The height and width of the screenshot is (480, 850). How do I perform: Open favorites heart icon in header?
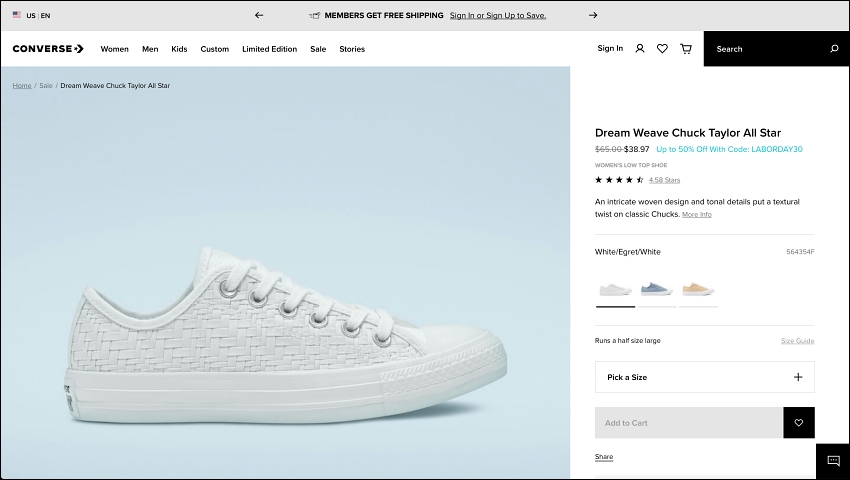(x=662, y=49)
